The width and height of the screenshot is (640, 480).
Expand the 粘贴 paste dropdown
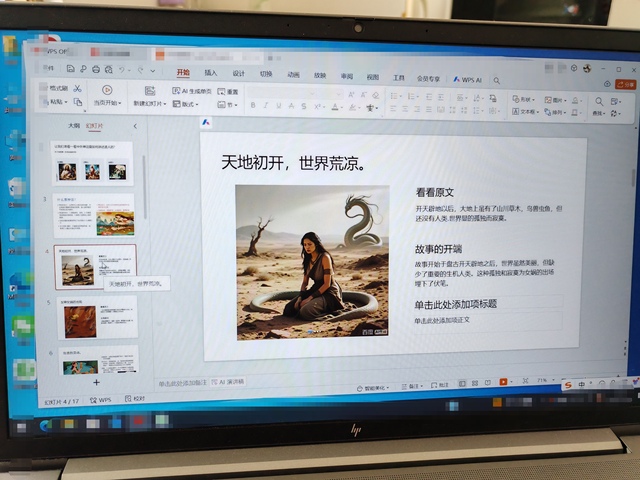[x=59, y=102]
